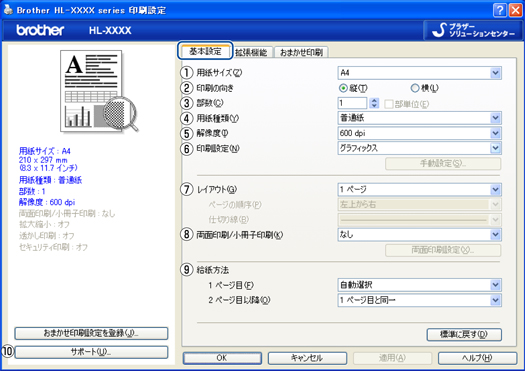Open the 用紙サイズ dropdown showing A4

click(420, 73)
